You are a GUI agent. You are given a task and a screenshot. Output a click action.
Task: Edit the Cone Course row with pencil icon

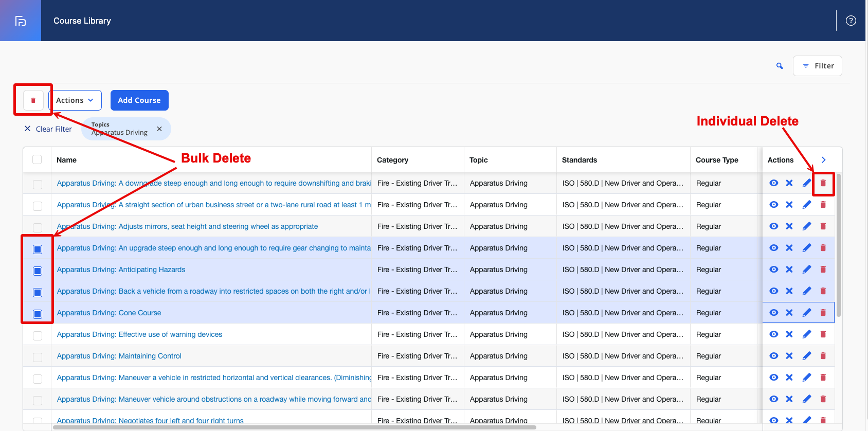tap(807, 313)
